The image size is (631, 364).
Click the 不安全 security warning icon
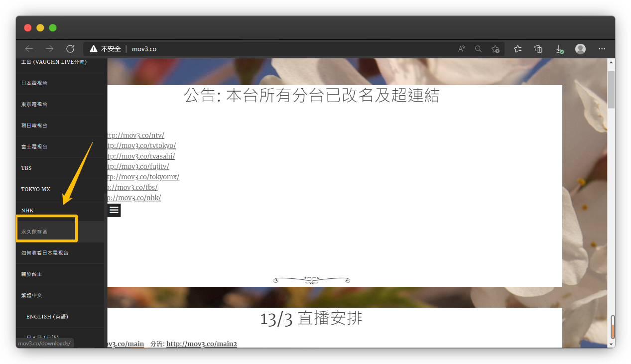click(93, 49)
